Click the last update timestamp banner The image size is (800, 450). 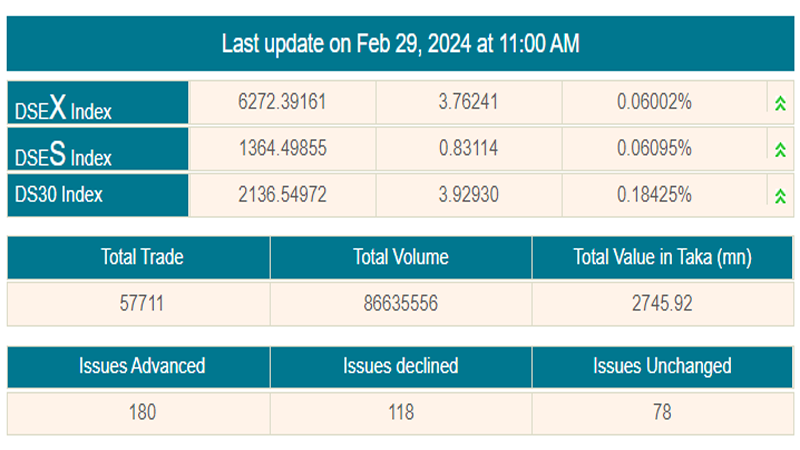pos(400,44)
